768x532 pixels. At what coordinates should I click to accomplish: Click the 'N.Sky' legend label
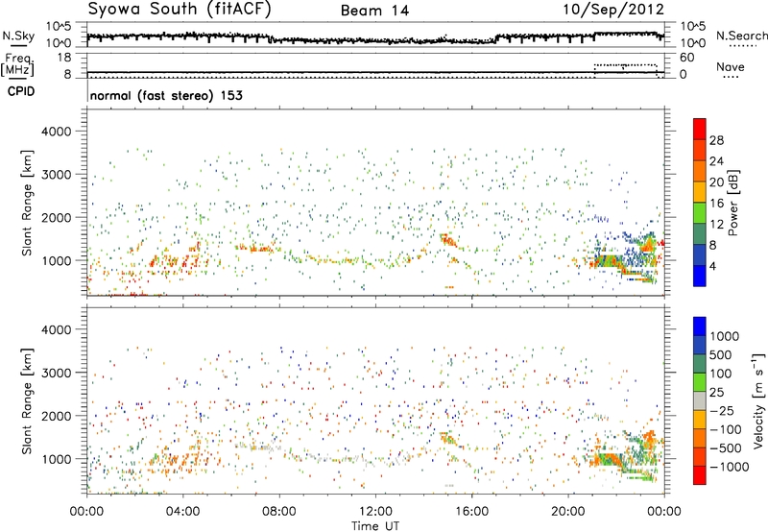tap(18, 36)
